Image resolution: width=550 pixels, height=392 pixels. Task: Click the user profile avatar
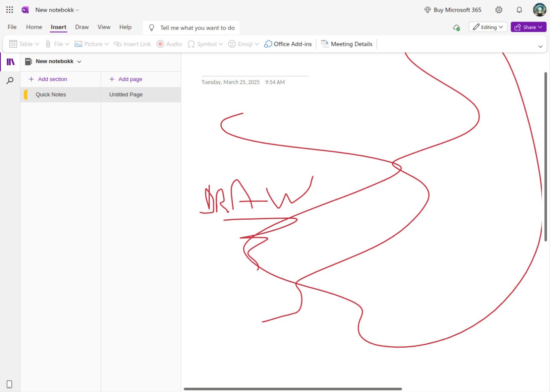pyautogui.click(x=539, y=10)
